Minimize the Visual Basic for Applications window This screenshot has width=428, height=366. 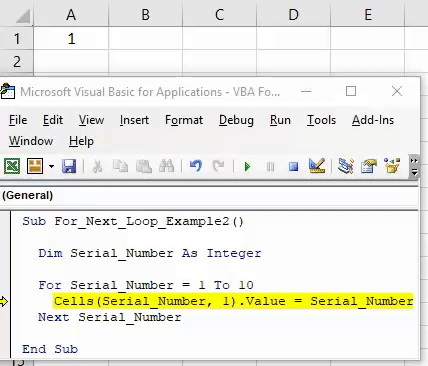coord(306,91)
